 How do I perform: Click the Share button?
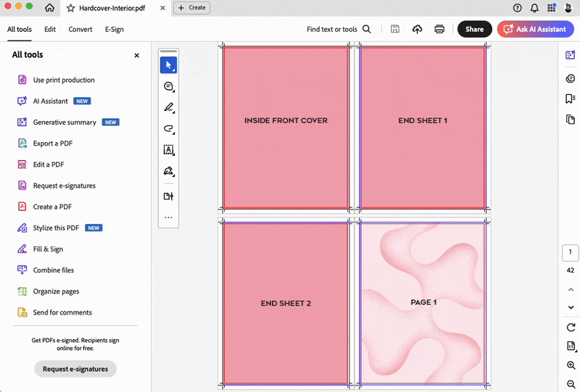[x=475, y=29]
